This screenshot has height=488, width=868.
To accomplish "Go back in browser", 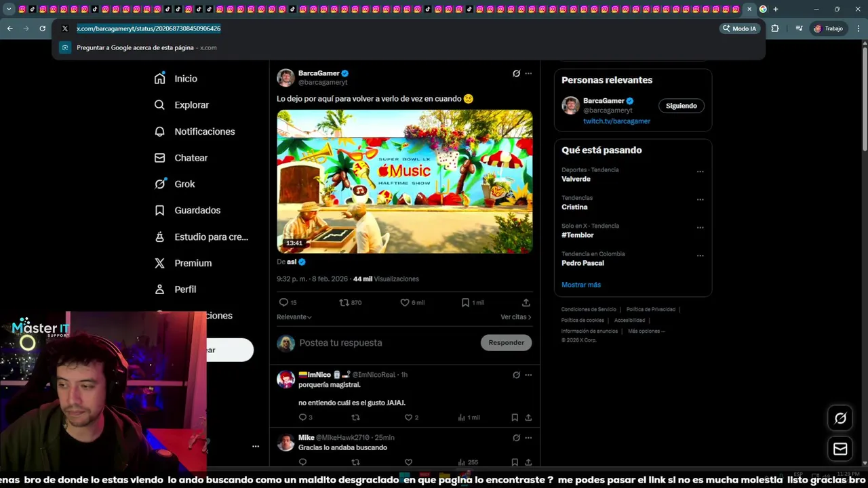I will 9,28.
